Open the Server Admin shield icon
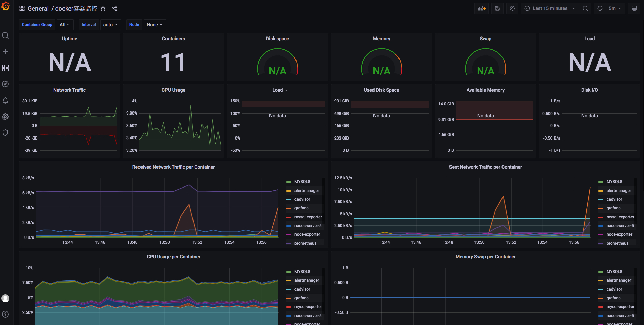 click(x=5, y=133)
